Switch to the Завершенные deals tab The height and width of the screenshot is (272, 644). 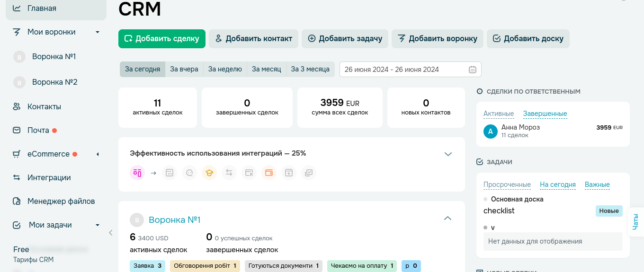click(x=545, y=114)
